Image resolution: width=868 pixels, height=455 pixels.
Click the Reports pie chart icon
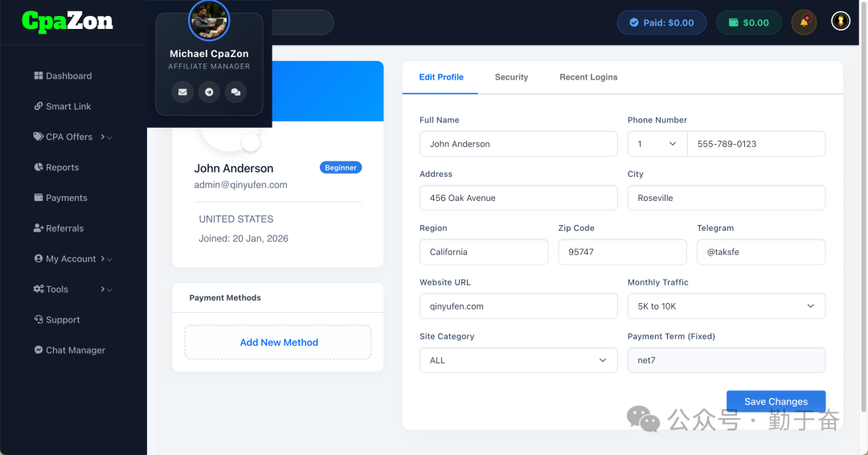click(x=39, y=166)
